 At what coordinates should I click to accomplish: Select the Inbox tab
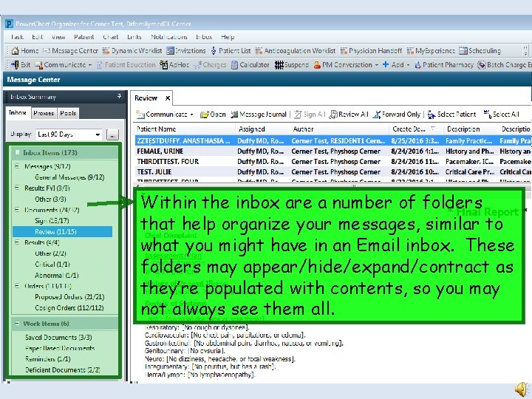tap(18, 112)
